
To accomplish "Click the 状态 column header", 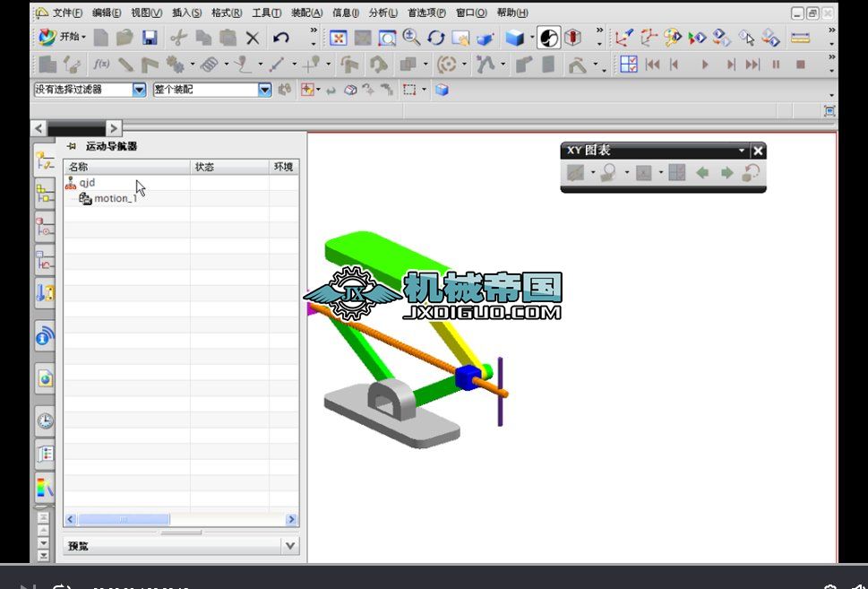I will point(229,167).
